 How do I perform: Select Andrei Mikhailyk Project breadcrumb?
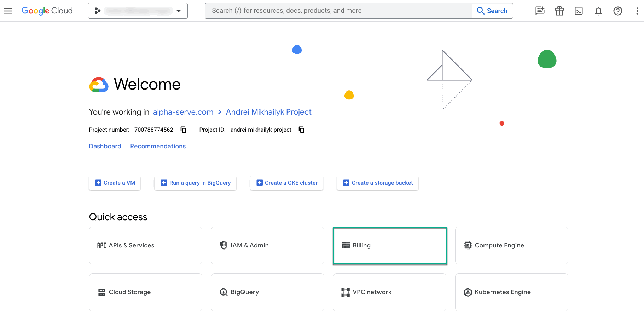pos(268,112)
